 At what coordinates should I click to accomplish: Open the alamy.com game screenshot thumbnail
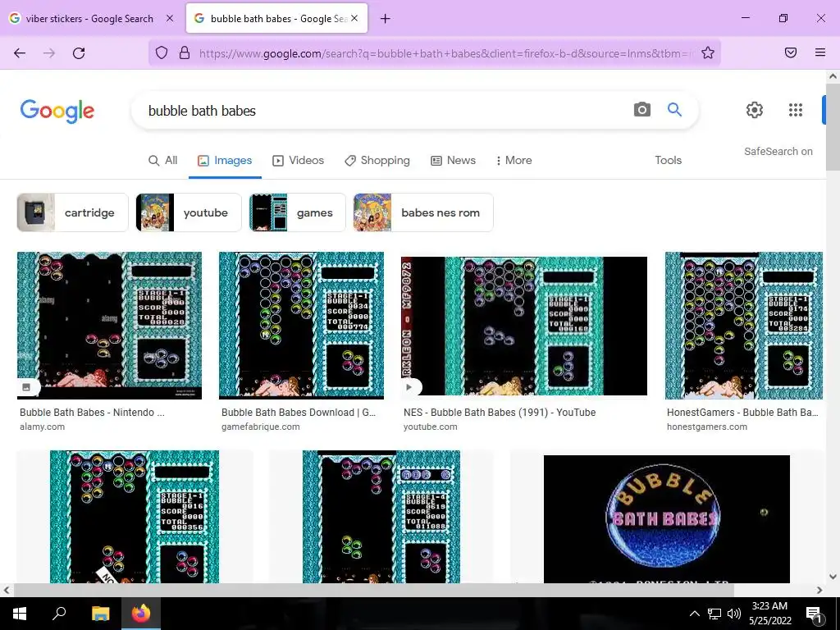pos(109,325)
